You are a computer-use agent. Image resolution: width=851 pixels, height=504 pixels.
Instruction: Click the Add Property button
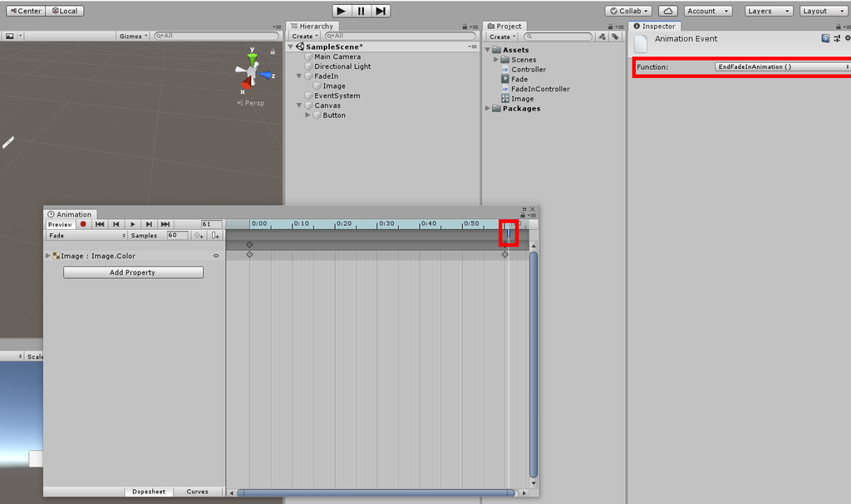pos(133,272)
